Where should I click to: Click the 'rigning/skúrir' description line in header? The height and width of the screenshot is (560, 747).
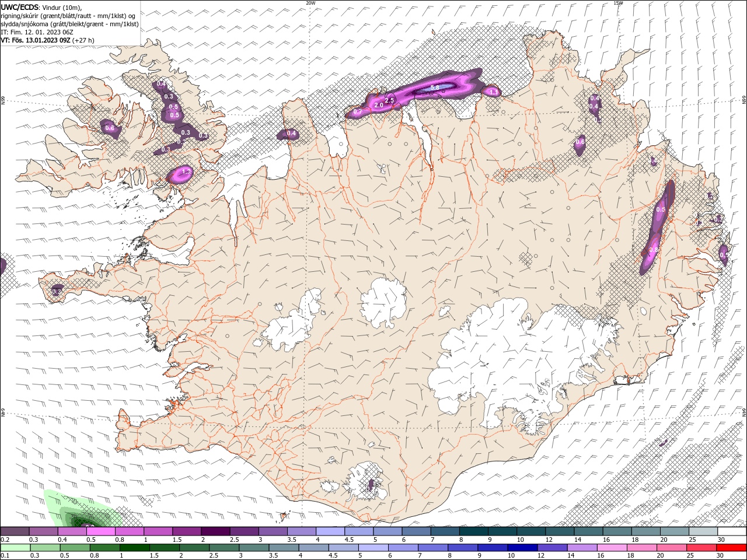tap(68, 16)
